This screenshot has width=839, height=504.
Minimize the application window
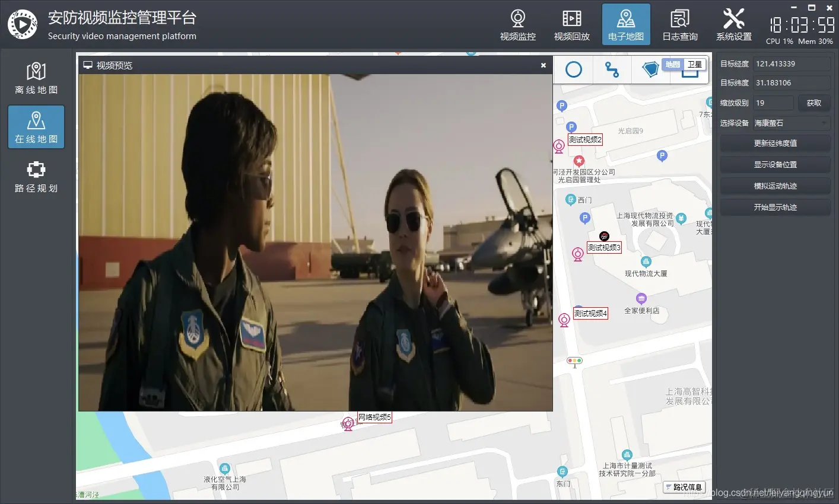(x=794, y=8)
